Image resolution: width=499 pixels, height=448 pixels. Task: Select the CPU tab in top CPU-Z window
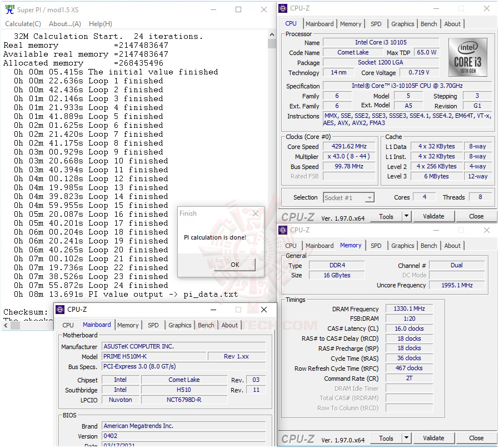pos(291,23)
